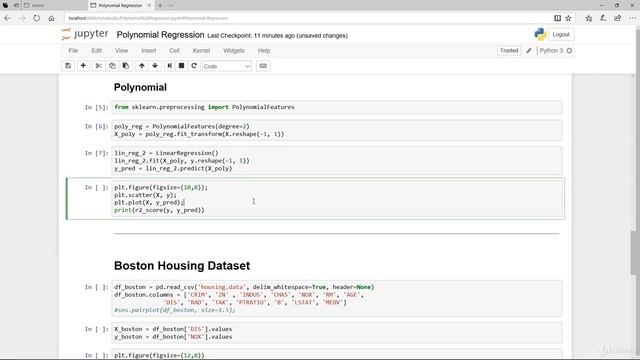The height and width of the screenshot is (360, 640).
Task: Open the Kernel menu
Action: coord(201,51)
